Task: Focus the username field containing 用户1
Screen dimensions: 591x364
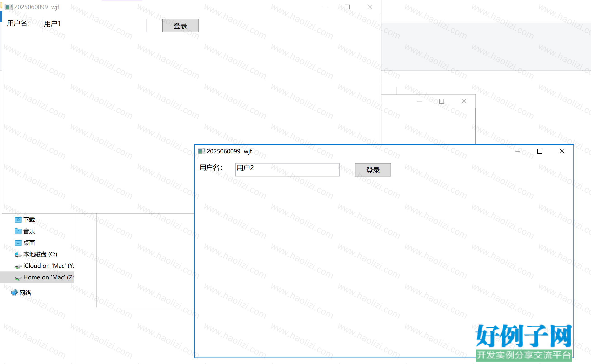Action: tap(95, 25)
